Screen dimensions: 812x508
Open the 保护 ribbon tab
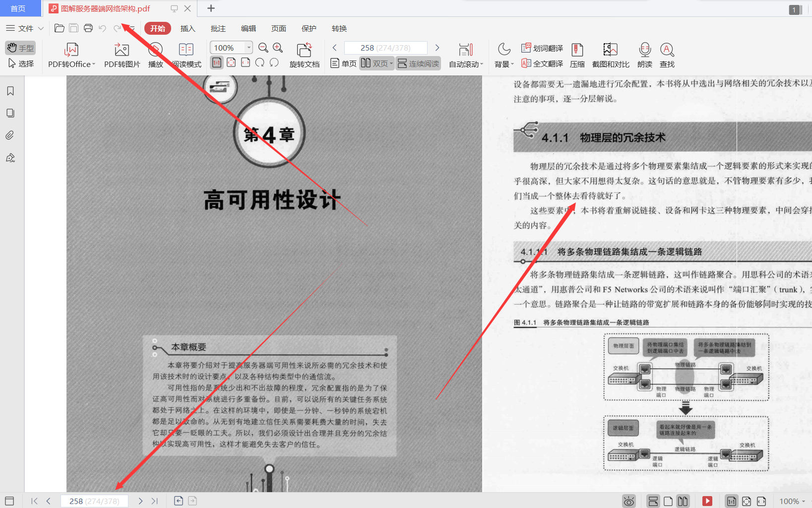point(309,28)
